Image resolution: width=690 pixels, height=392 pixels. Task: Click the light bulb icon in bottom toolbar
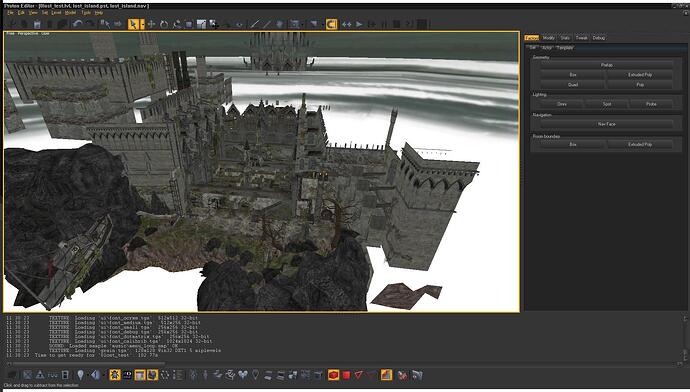(80, 375)
